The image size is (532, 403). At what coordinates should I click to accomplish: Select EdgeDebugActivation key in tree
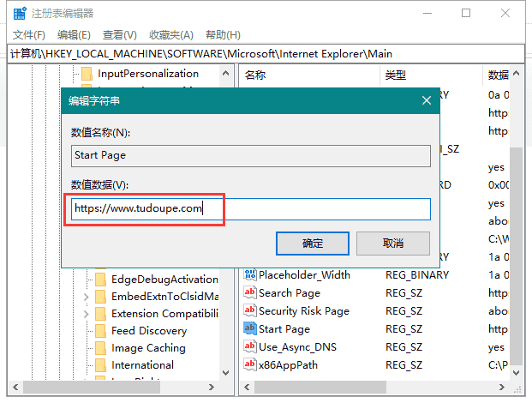click(164, 280)
